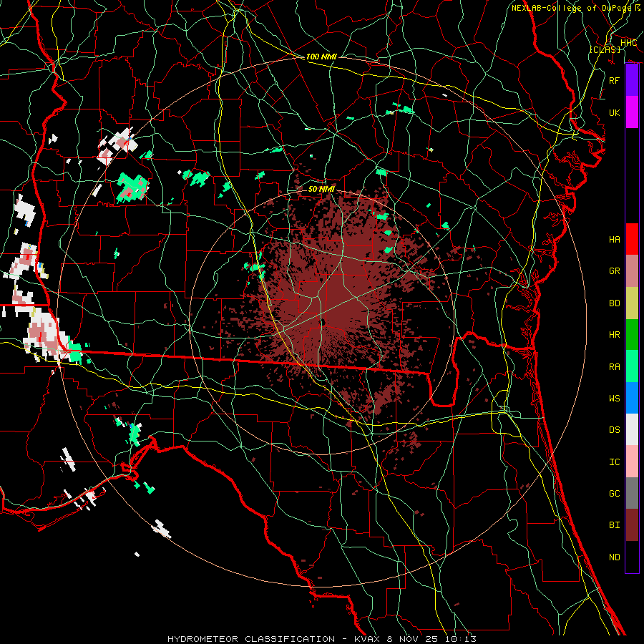
Task: Click the '[CLAS]' units label
Action: pos(605,49)
